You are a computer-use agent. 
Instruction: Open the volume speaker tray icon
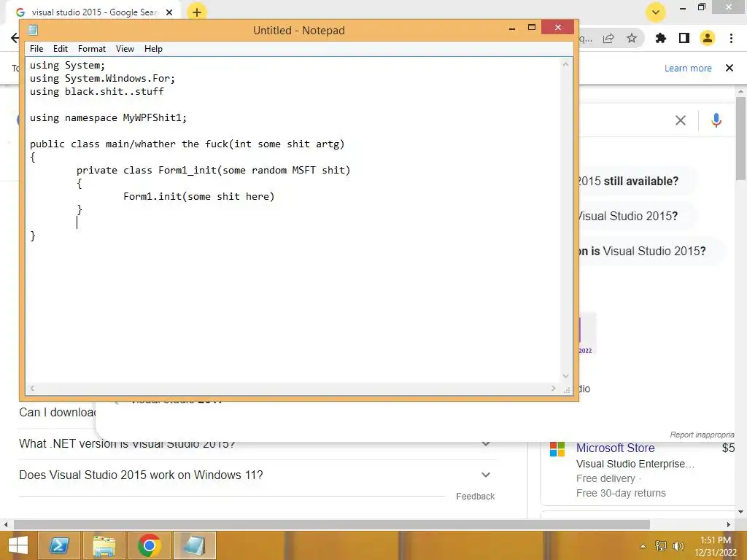pyautogui.click(x=678, y=546)
